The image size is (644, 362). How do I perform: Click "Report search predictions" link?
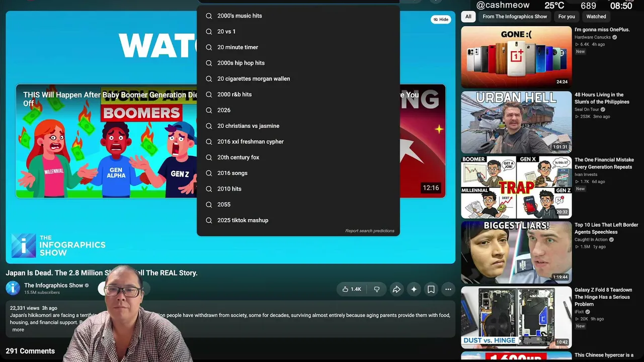pyautogui.click(x=370, y=231)
